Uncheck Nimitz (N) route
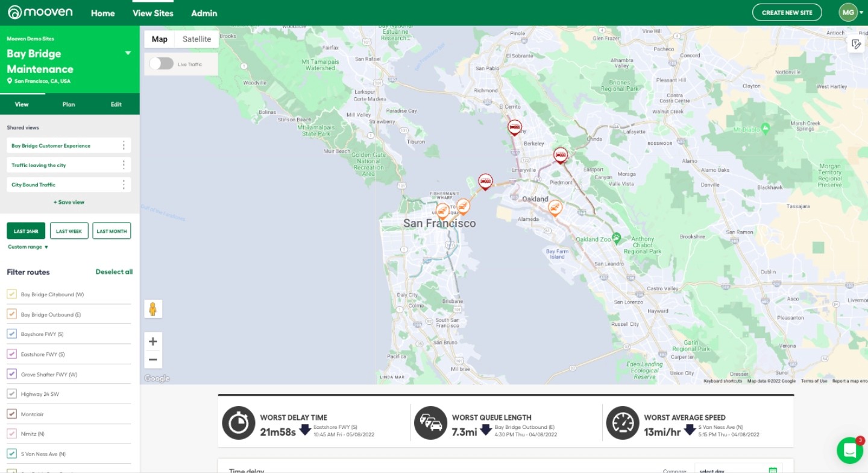The width and height of the screenshot is (868, 473). click(11, 434)
